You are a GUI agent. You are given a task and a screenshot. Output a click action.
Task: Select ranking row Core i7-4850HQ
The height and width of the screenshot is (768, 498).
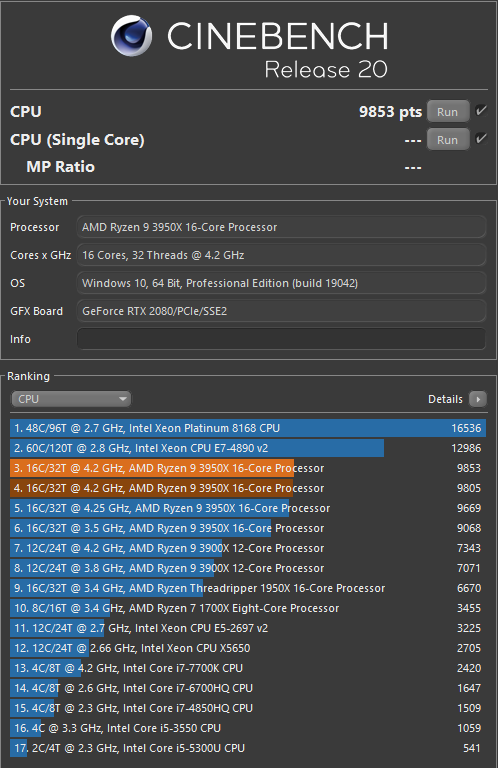pos(248,708)
